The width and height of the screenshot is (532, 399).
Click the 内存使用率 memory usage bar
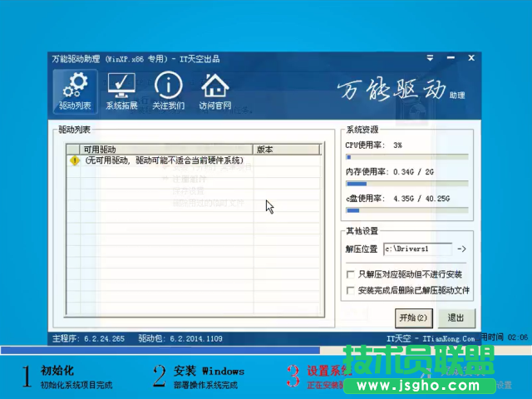(406, 184)
